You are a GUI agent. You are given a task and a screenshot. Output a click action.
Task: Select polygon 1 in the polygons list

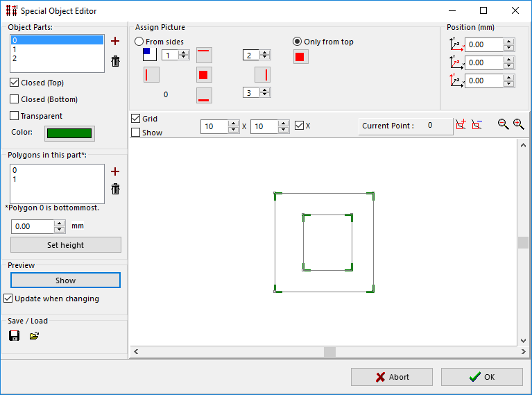57,179
